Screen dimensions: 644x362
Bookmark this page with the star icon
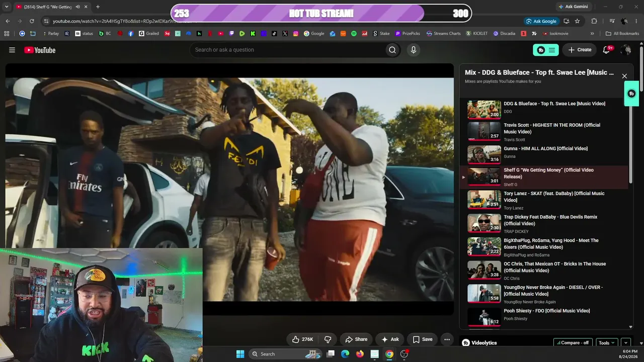tap(577, 21)
